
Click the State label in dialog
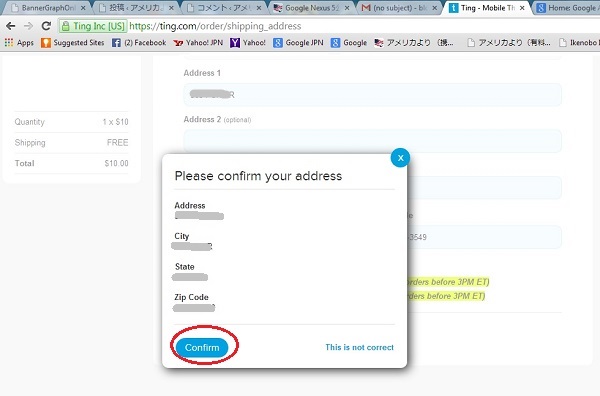(184, 267)
